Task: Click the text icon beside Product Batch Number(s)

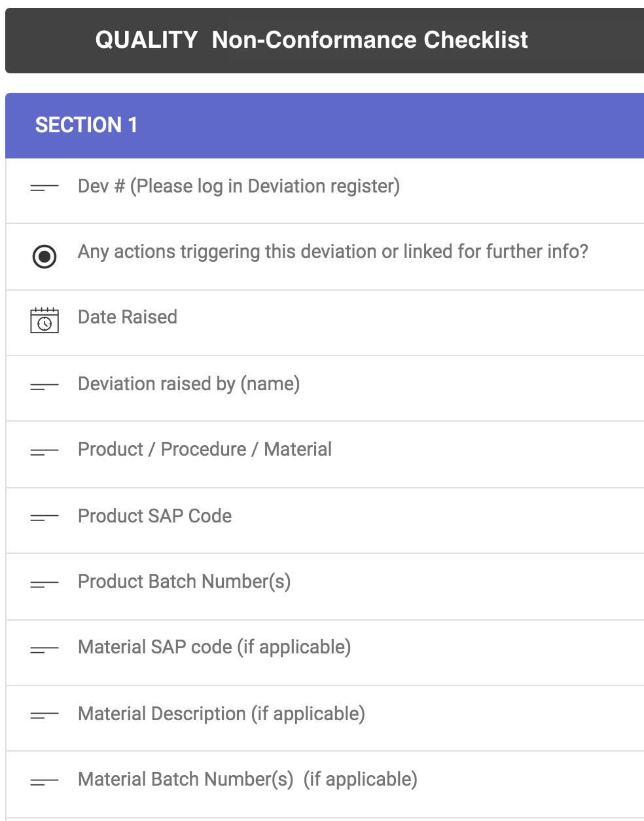Action: [x=45, y=584]
